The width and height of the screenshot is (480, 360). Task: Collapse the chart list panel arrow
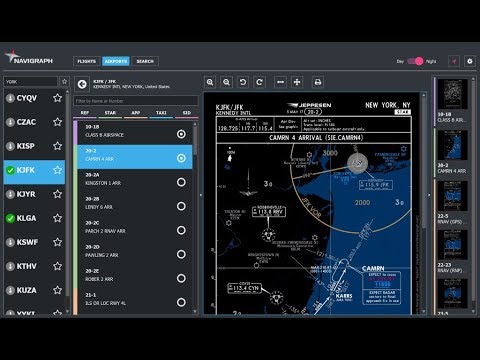pyautogui.click(x=201, y=195)
